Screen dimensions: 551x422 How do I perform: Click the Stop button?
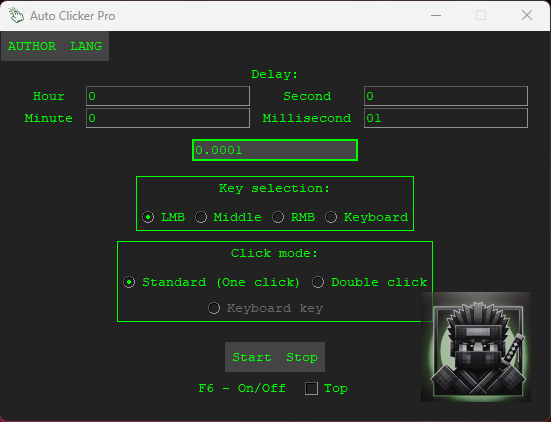tap(302, 357)
